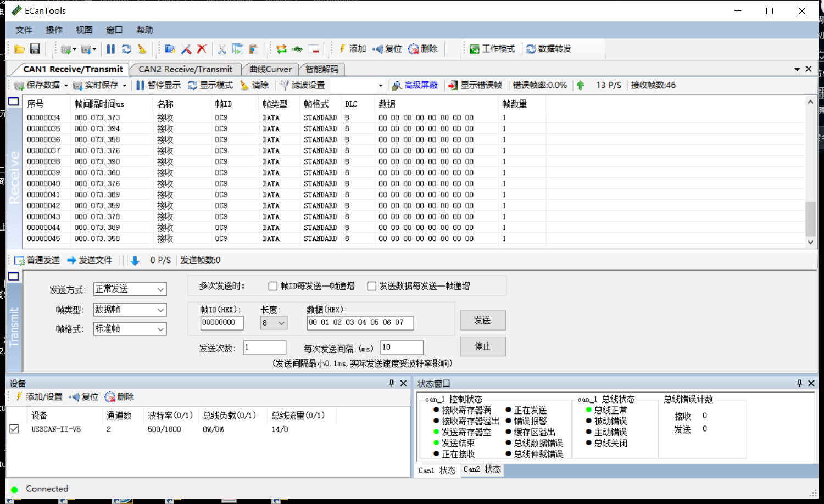This screenshot has width=824, height=504.
Task: Click 删除 delete in the top toolbar
Action: click(422, 49)
